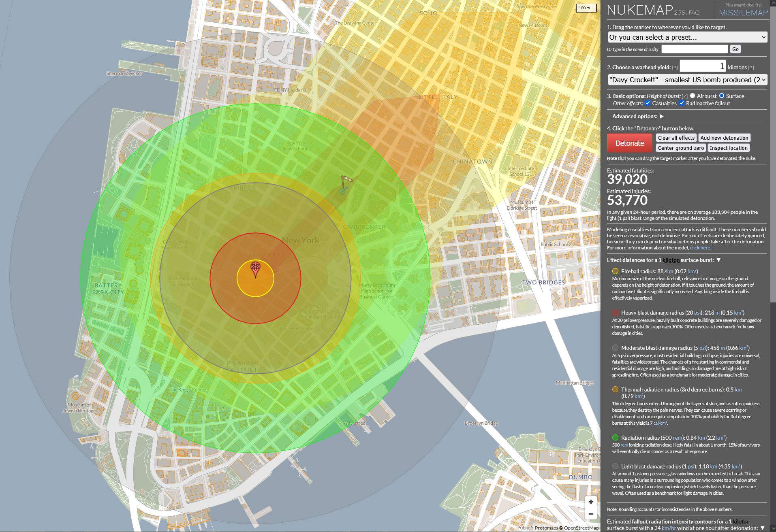Open the Davy Crockett warhead preset dropdown
This screenshot has width=776, height=532.
(x=687, y=80)
